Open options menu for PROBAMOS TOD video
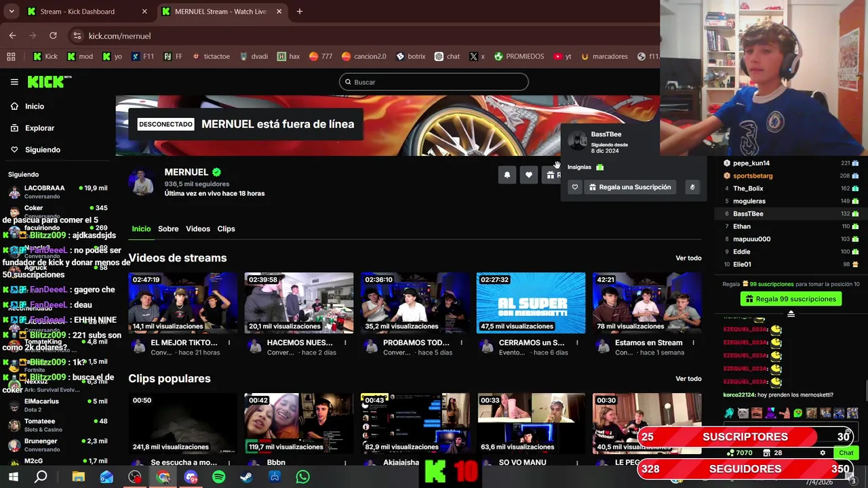Screen dimensions: 868x488 click(461, 343)
